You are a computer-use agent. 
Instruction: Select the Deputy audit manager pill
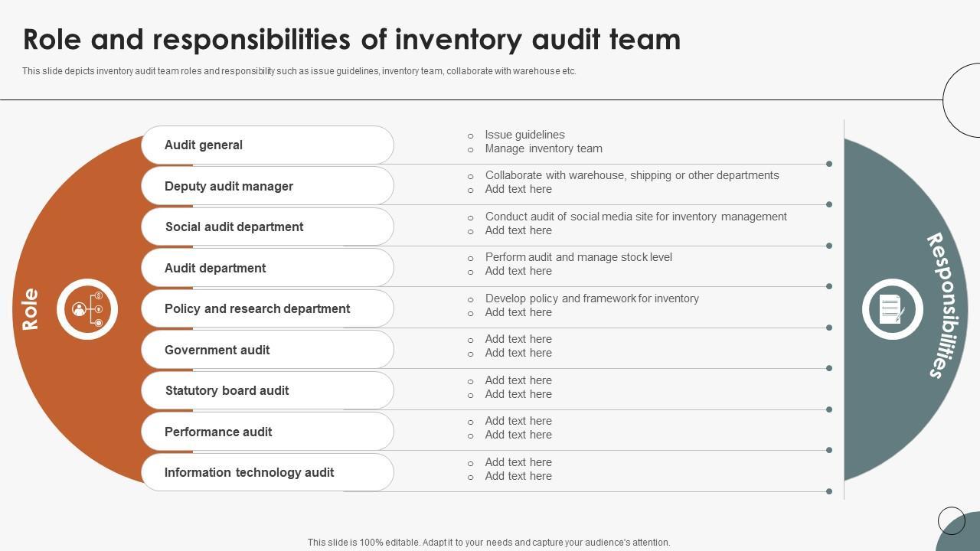click(267, 186)
